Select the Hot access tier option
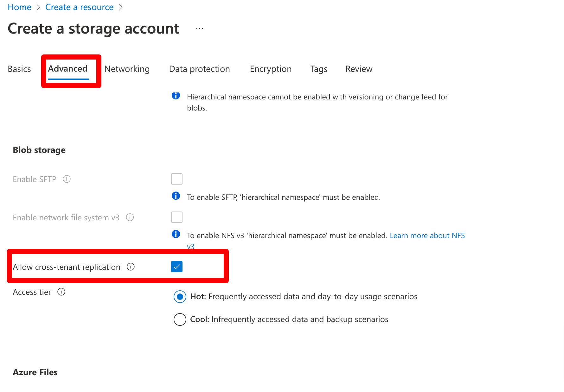 [180, 297]
